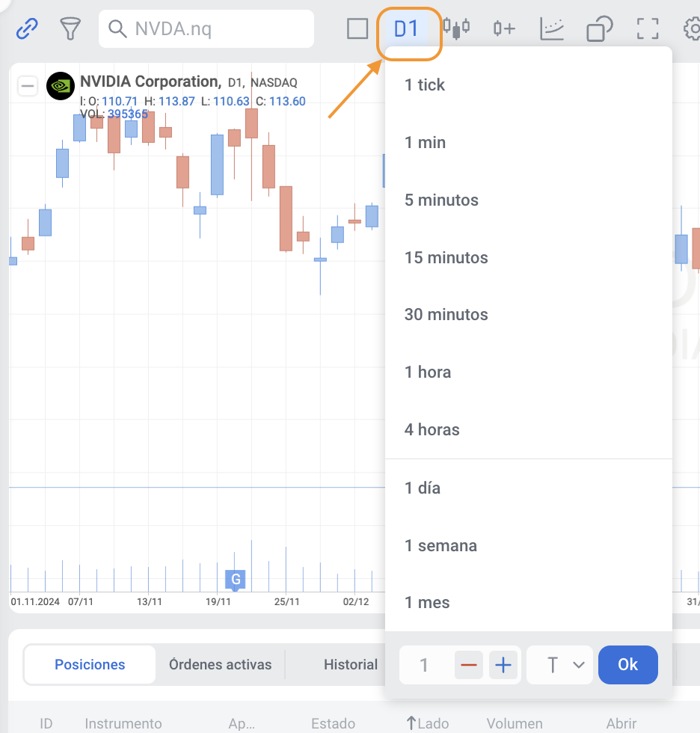
Task: Click the VOL 395365 value
Action: point(128,114)
